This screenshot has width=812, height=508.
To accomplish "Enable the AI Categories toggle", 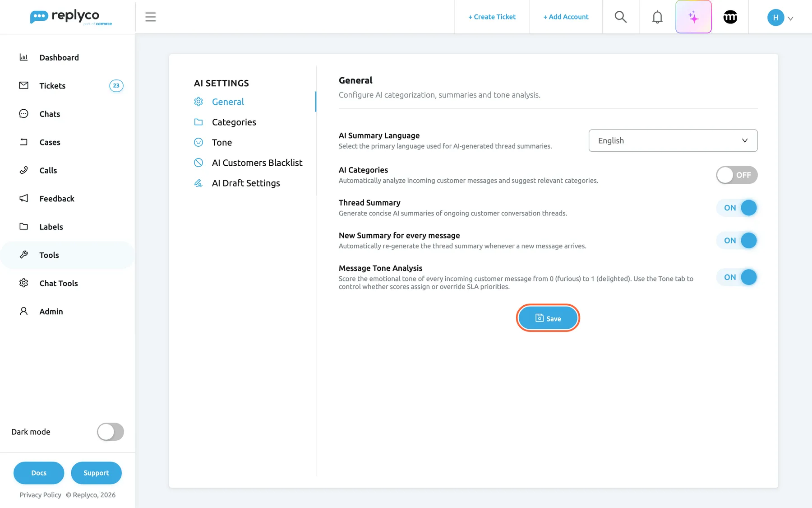I will click(x=737, y=175).
